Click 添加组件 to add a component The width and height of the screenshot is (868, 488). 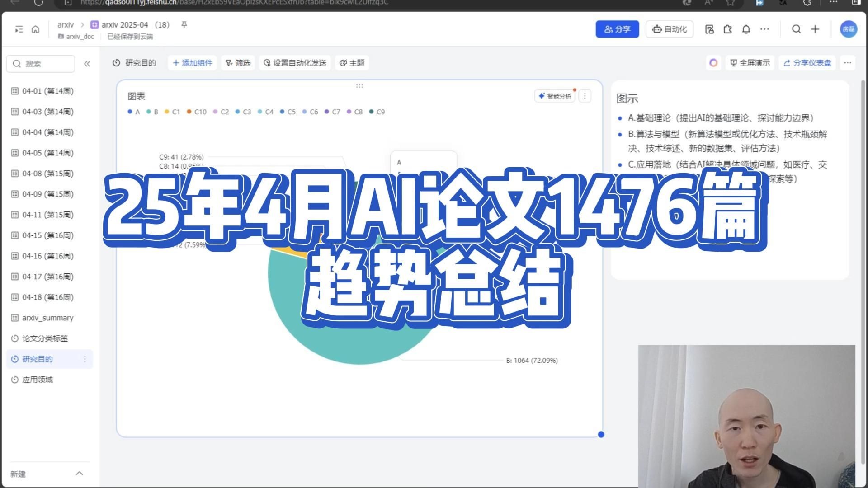(x=192, y=63)
